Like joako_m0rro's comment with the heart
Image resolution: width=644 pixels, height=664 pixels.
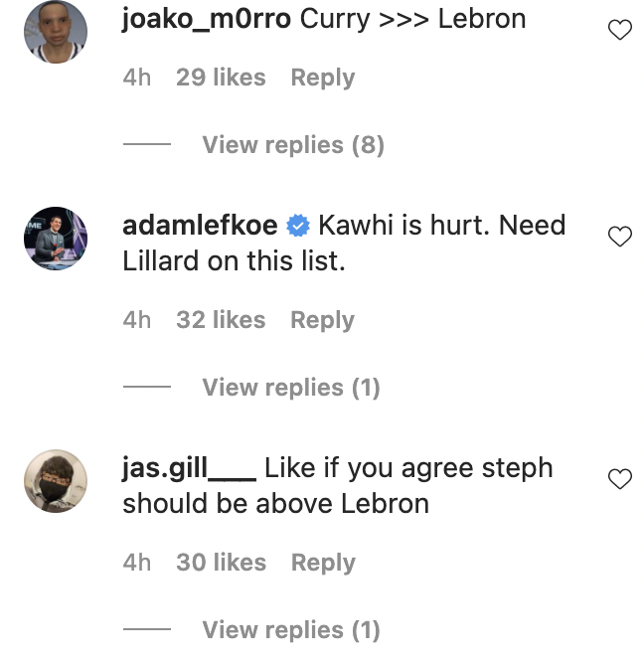[619, 31]
